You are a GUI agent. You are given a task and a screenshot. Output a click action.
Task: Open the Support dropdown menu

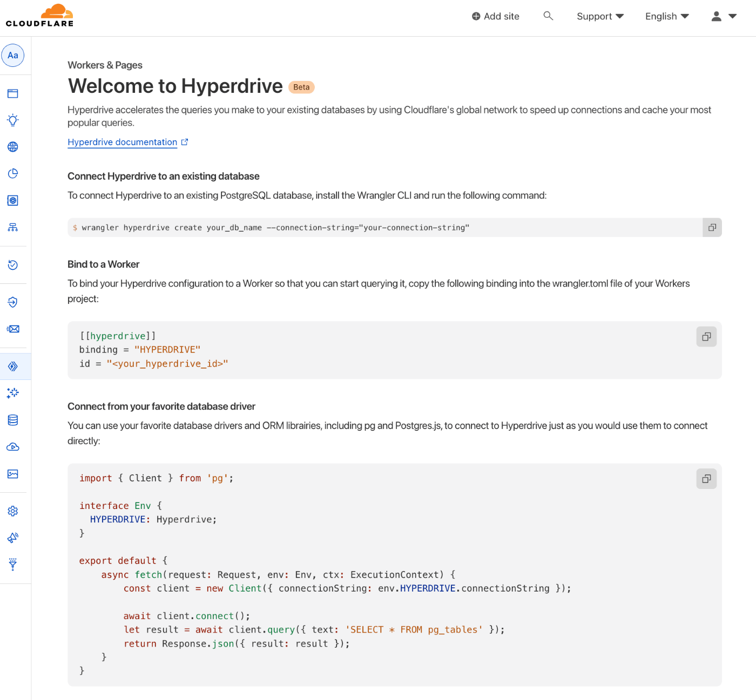[600, 16]
